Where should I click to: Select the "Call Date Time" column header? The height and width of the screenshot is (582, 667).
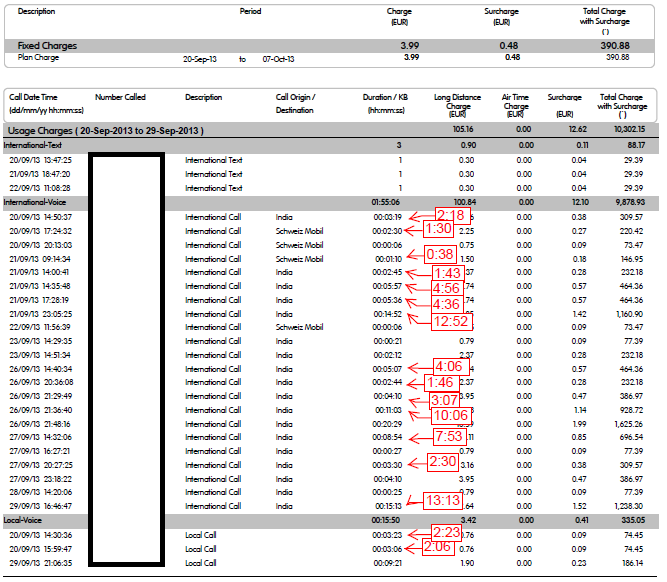33,97
